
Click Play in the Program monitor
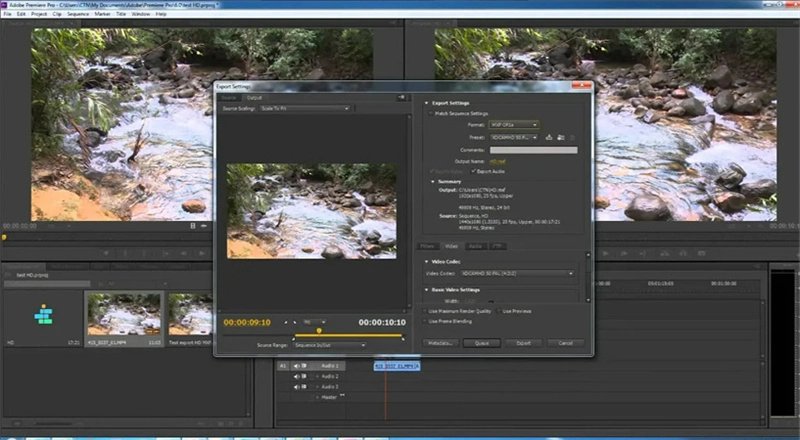pyautogui.click(x=606, y=253)
